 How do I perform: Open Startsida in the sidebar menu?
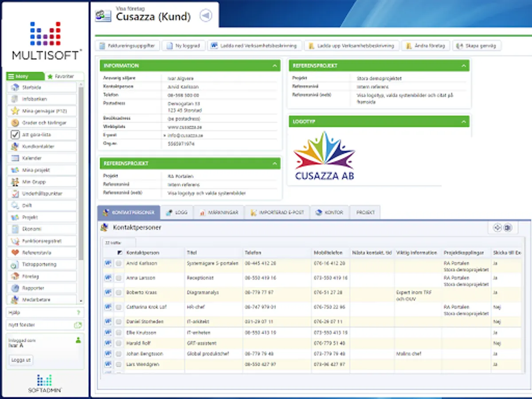coord(42,87)
